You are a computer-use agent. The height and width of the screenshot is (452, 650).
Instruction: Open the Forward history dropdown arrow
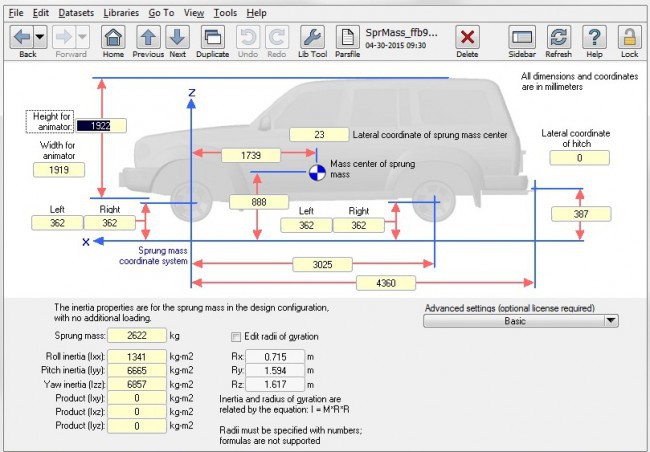coord(82,37)
